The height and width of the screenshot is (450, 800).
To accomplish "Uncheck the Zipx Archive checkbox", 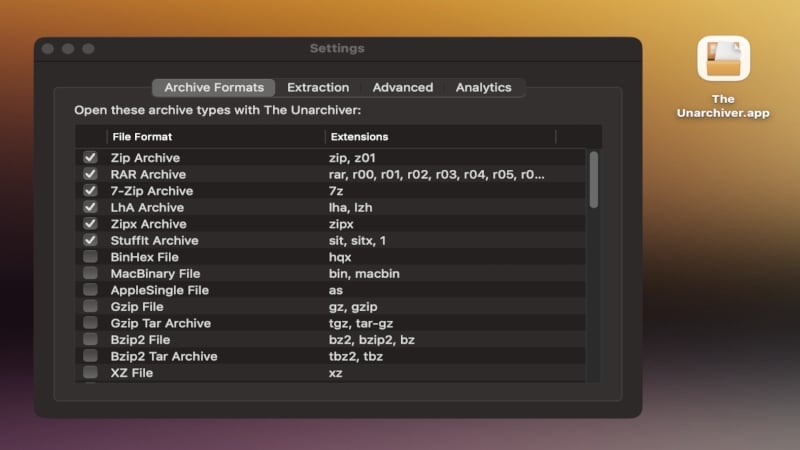I will click(x=90, y=223).
